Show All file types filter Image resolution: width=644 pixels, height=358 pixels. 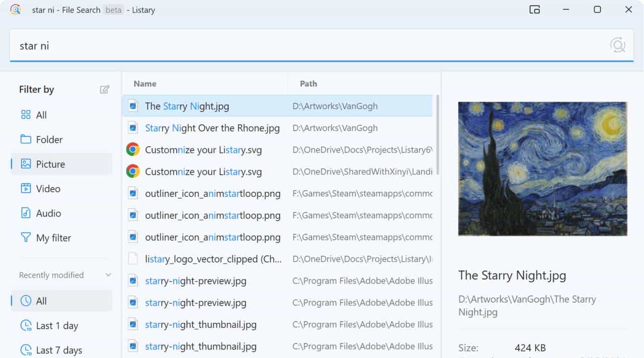(x=41, y=115)
